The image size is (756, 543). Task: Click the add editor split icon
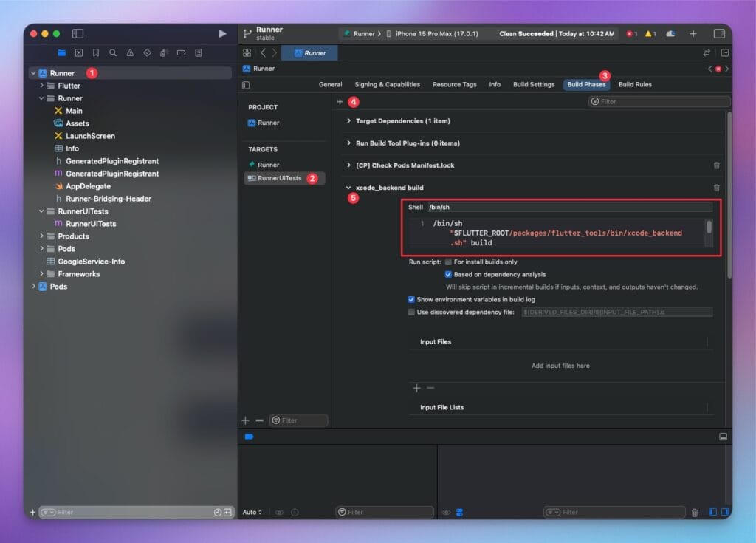724,52
